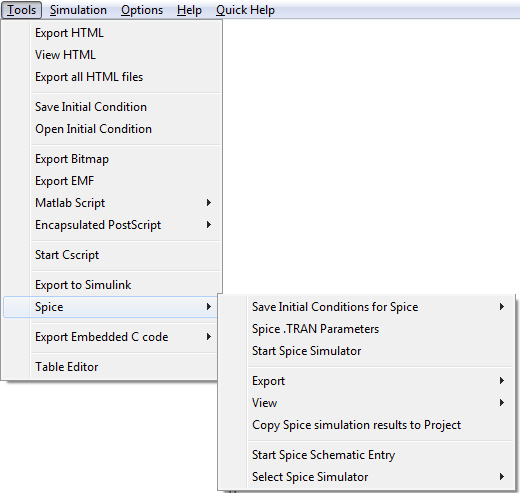
Task: Copy Spice simulation results to Project
Action: pos(366,425)
